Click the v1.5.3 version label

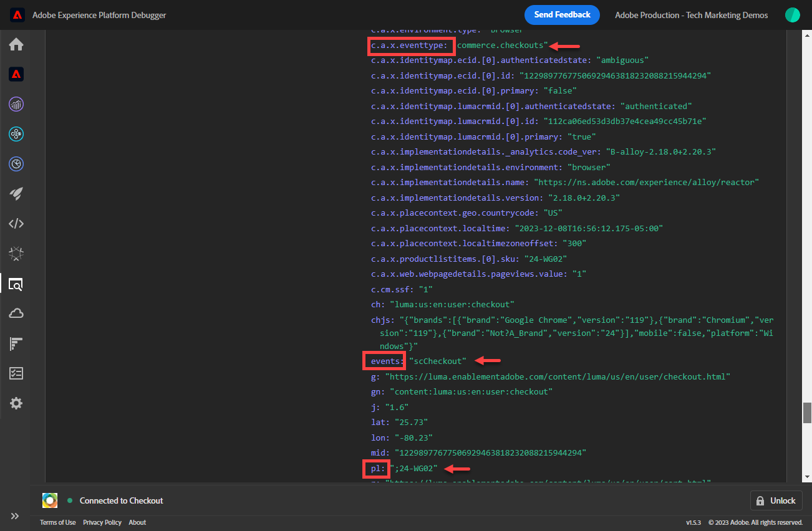694,522
